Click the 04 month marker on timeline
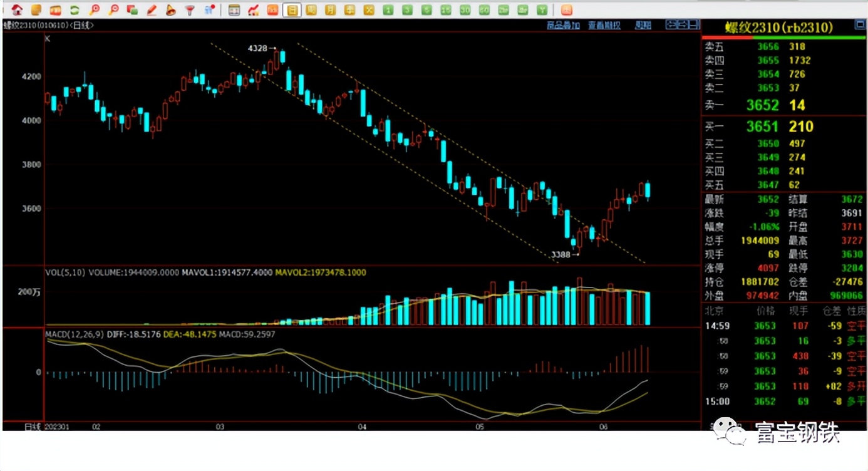 (x=362, y=427)
